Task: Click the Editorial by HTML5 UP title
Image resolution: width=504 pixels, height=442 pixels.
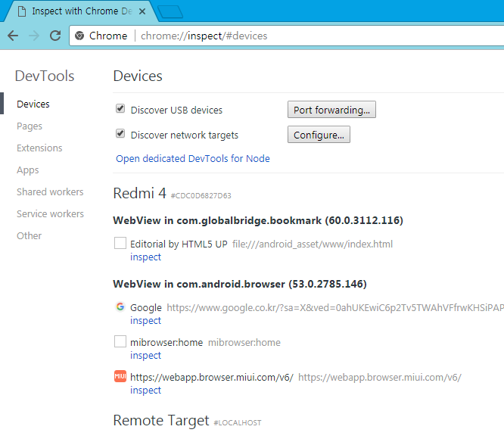Action: pyautogui.click(x=179, y=244)
